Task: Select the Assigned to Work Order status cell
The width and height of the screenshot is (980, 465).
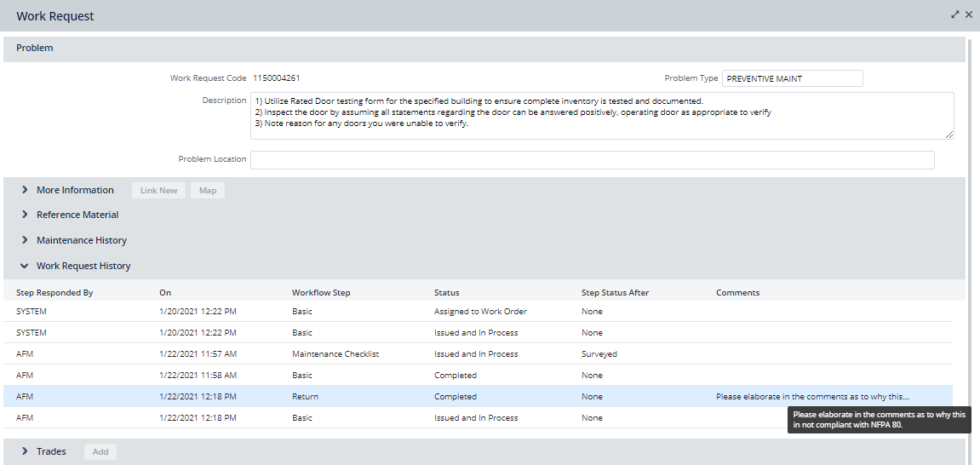Action: 480,311
